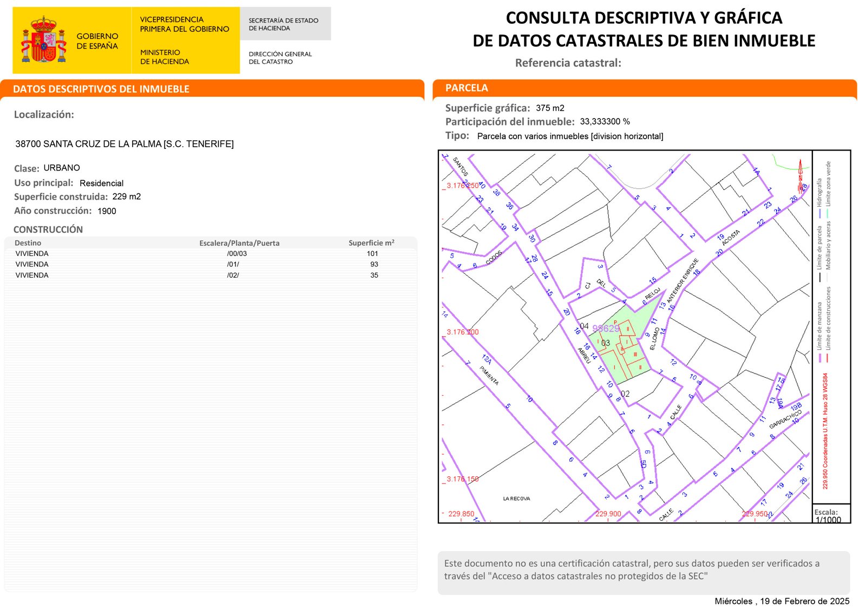Click the Escala 1/1000 box
The image size is (866, 616).
click(831, 514)
